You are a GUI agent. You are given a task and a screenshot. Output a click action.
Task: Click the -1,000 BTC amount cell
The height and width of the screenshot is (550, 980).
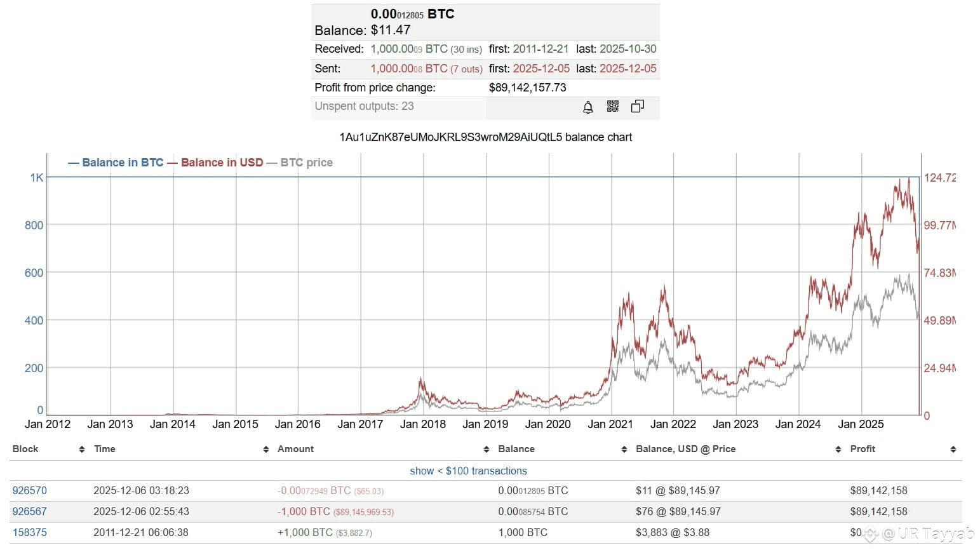coord(335,511)
